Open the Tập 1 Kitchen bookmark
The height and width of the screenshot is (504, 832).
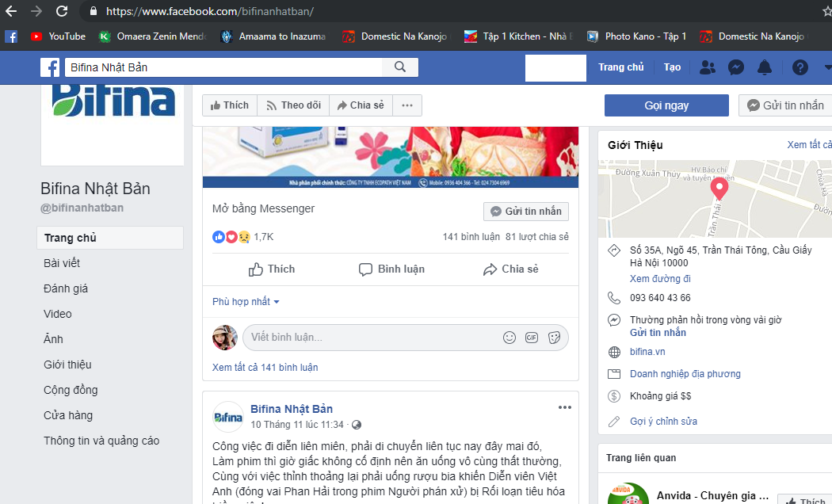click(519, 36)
